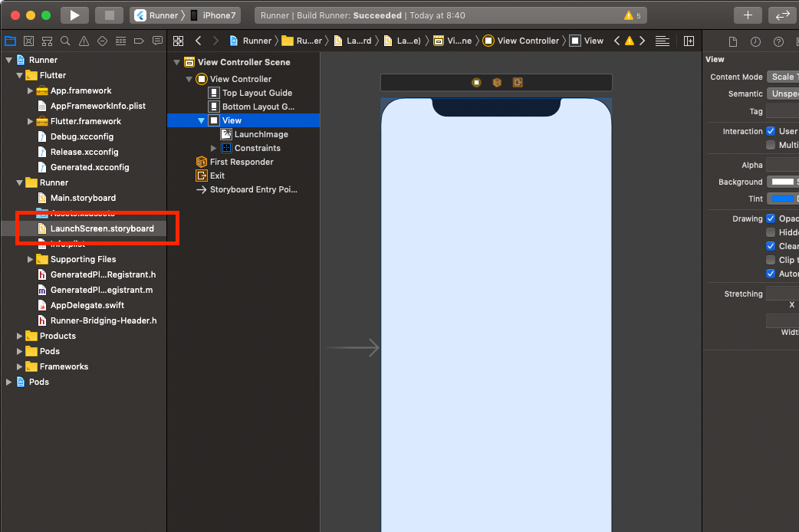Toggle the Opaque drawing checkbox
799x532 pixels.
coord(771,218)
